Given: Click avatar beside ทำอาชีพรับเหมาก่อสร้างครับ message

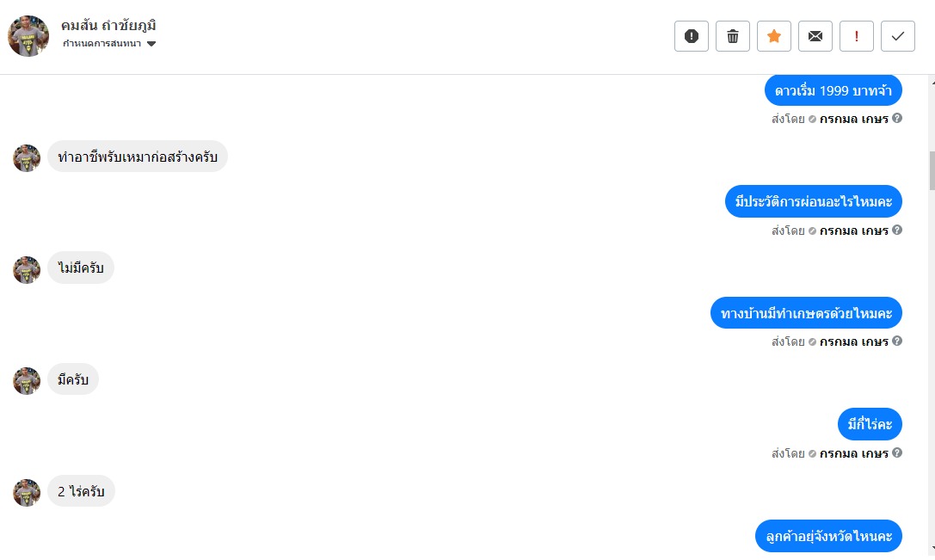Looking at the screenshot, I should point(27,158).
